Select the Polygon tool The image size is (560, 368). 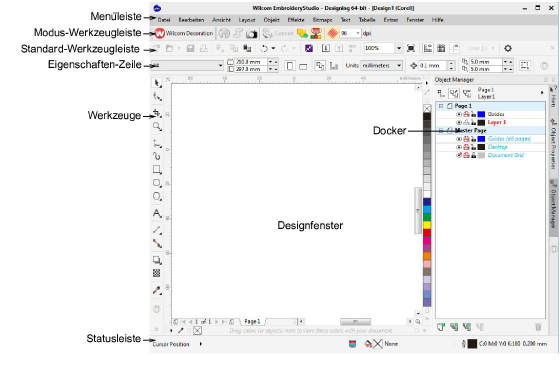click(x=156, y=196)
